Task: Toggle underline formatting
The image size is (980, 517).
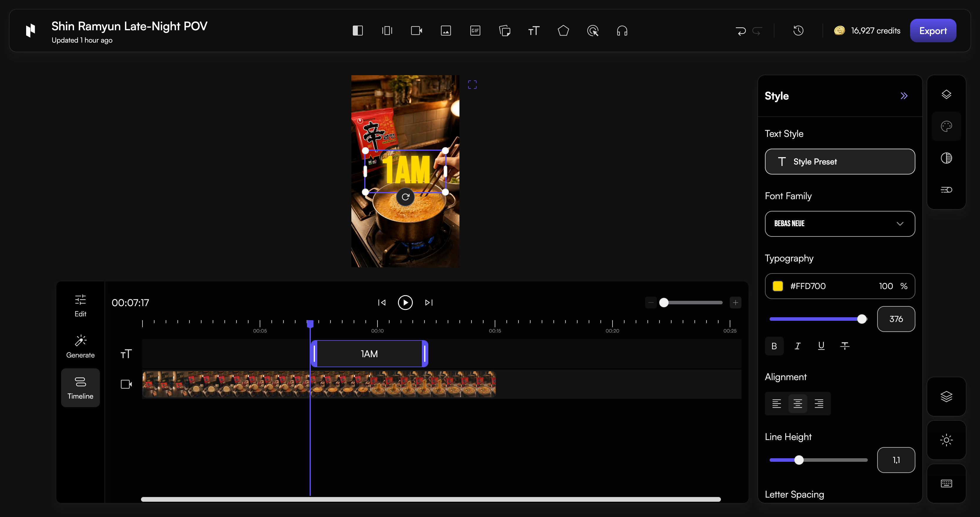Action: point(821,346)
